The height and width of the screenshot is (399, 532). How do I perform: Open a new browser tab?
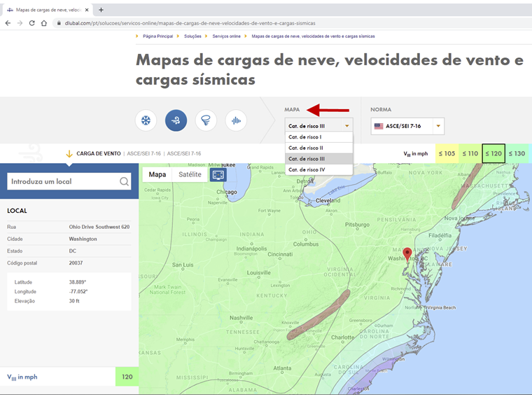[101, 10]
